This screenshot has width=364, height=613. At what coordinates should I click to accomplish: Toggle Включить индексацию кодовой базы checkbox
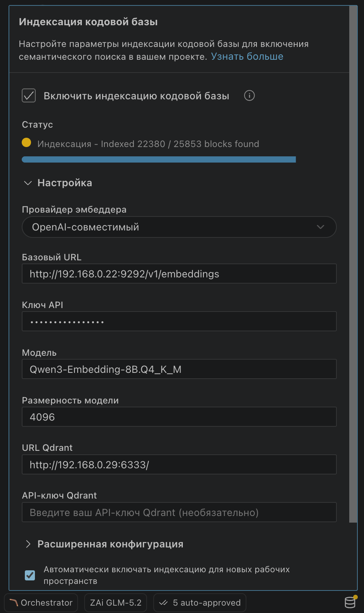[x=29, y=95]
